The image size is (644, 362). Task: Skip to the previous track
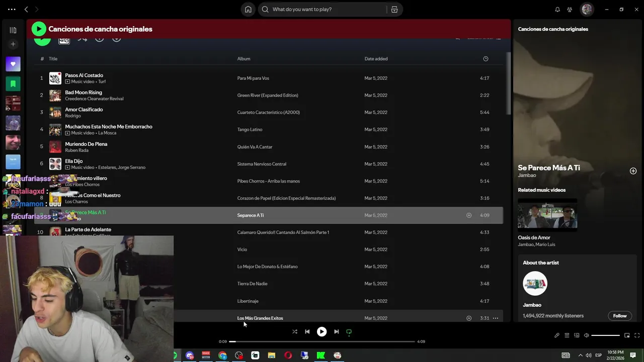coord(307,332)
